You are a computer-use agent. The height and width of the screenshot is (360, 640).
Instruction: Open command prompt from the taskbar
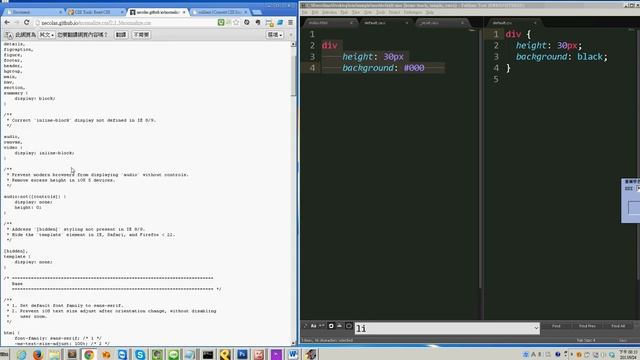[208, 354]
